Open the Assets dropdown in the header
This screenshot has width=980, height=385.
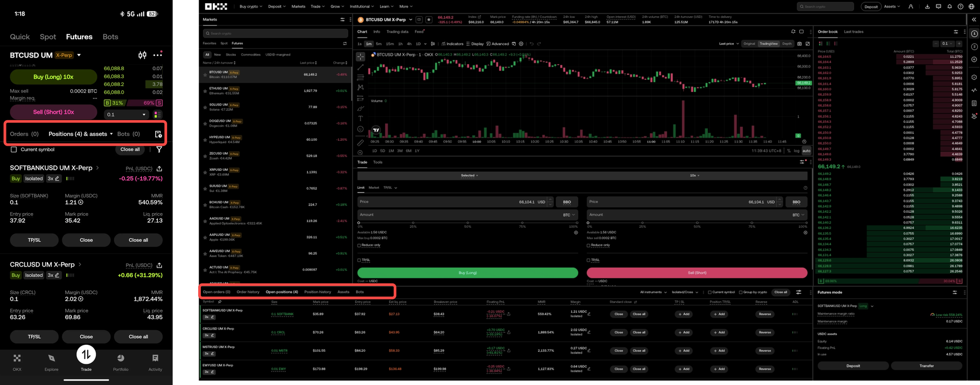[892, 7]
